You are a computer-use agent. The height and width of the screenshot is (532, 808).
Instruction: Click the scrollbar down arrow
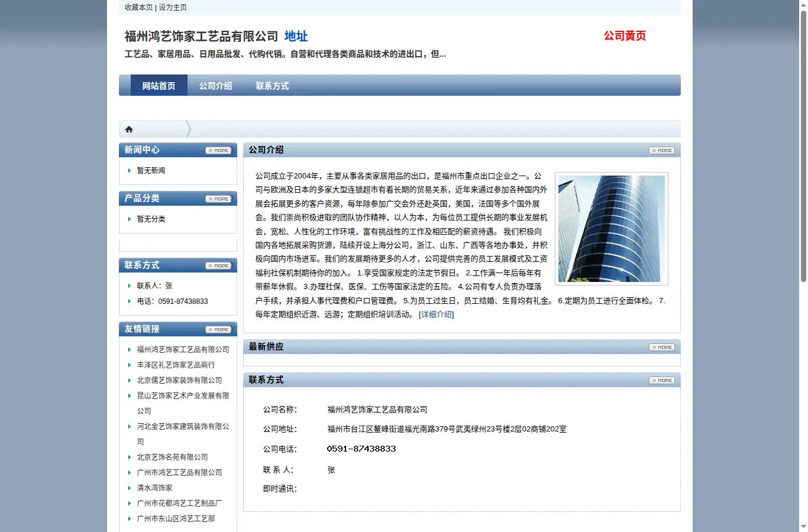click(x=803, y=527)
